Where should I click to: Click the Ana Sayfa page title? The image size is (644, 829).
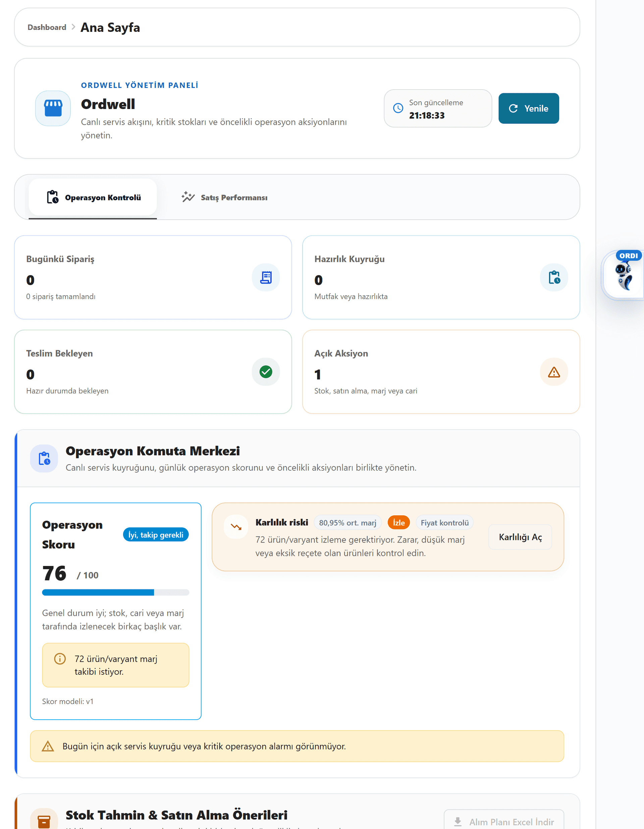pyautogui.click(x=110, y=27)
